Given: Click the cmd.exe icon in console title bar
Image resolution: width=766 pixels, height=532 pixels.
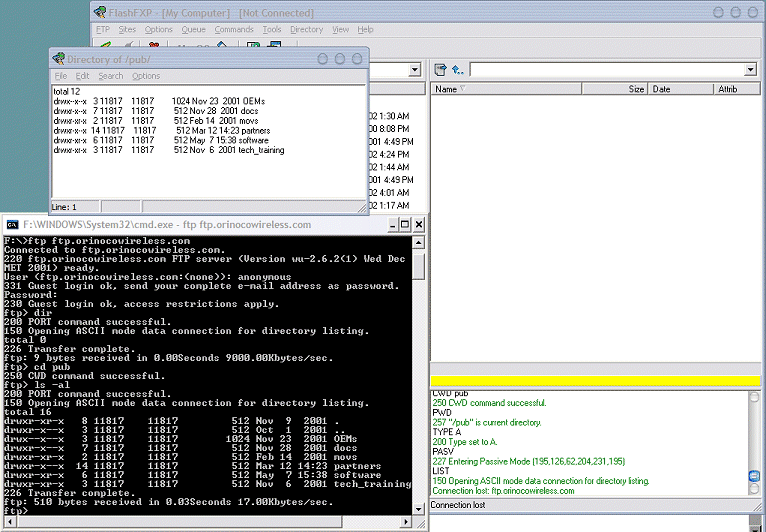Looking at the screenshot, I should tap(12, 225).
